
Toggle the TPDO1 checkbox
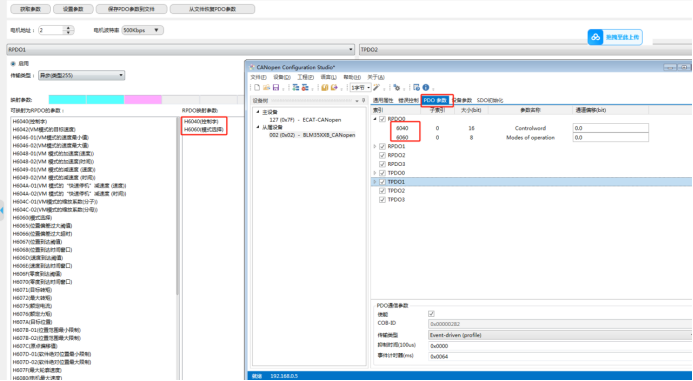click(x=383, y=182)
